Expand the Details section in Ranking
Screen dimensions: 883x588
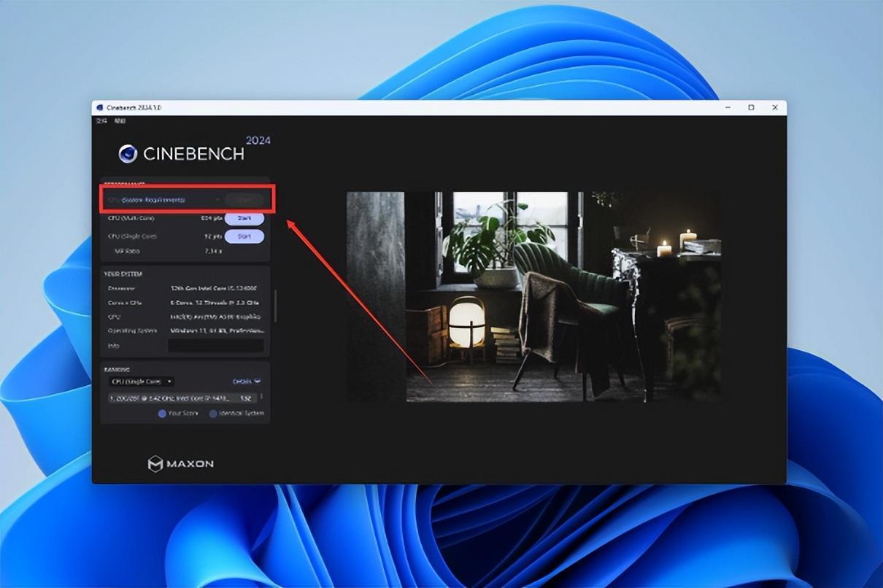[x=247, y=382]
